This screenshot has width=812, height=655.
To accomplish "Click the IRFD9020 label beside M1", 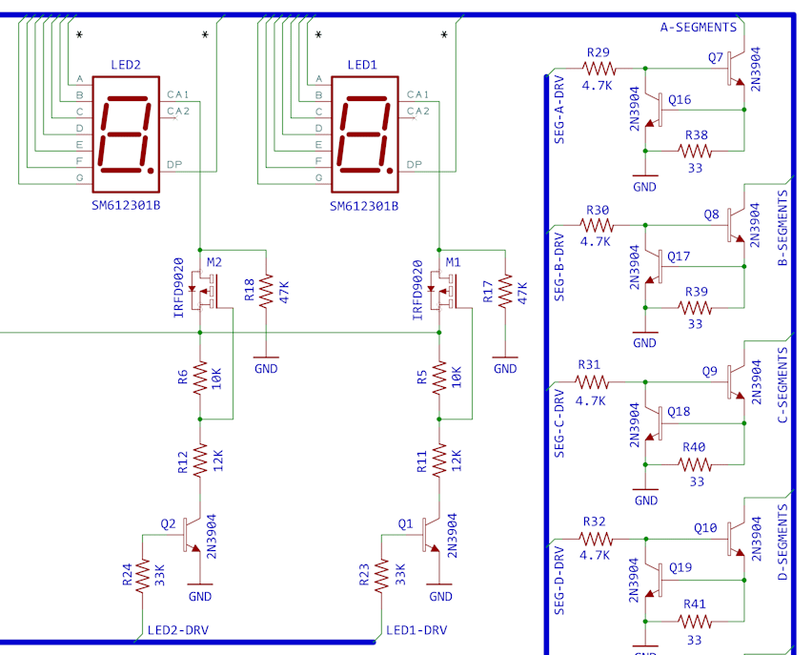I will pyautogui.click(x=417, y=290).
